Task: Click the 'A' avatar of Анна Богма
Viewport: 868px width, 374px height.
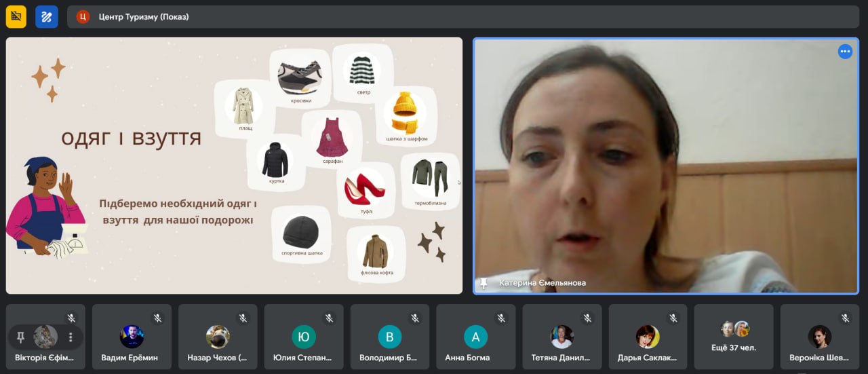Action: pos(475,337)
